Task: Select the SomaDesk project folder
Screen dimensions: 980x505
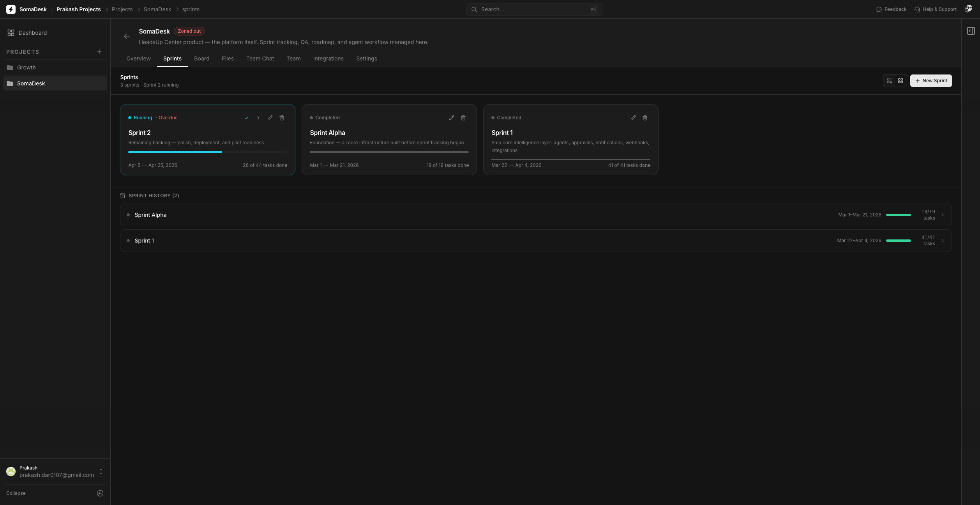Action: [x=55, y=83]
